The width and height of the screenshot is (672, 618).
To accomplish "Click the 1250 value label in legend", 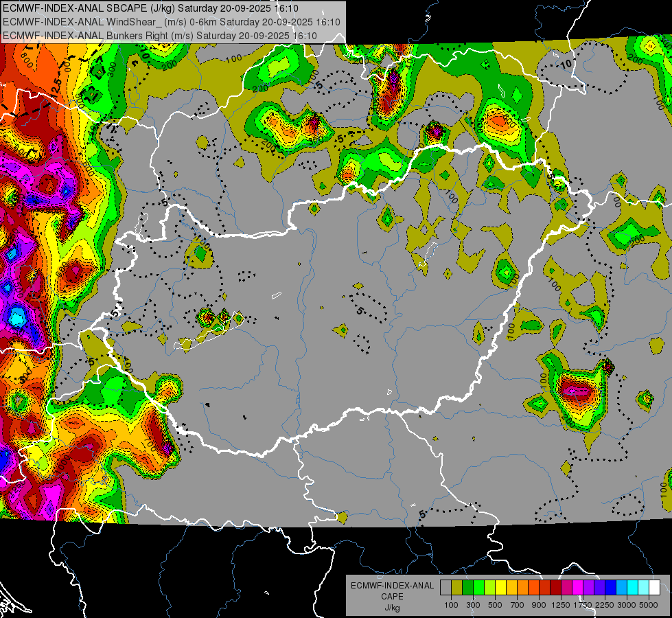I will point(561,604).
